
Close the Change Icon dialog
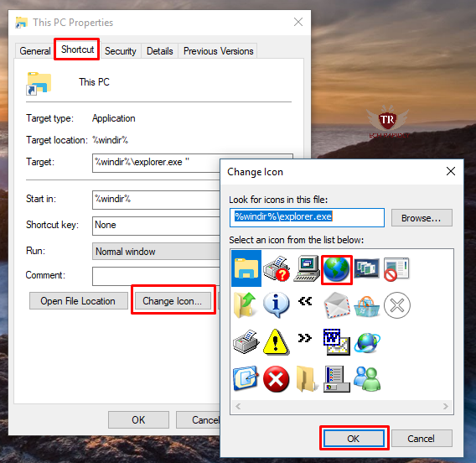pos(451,171)
